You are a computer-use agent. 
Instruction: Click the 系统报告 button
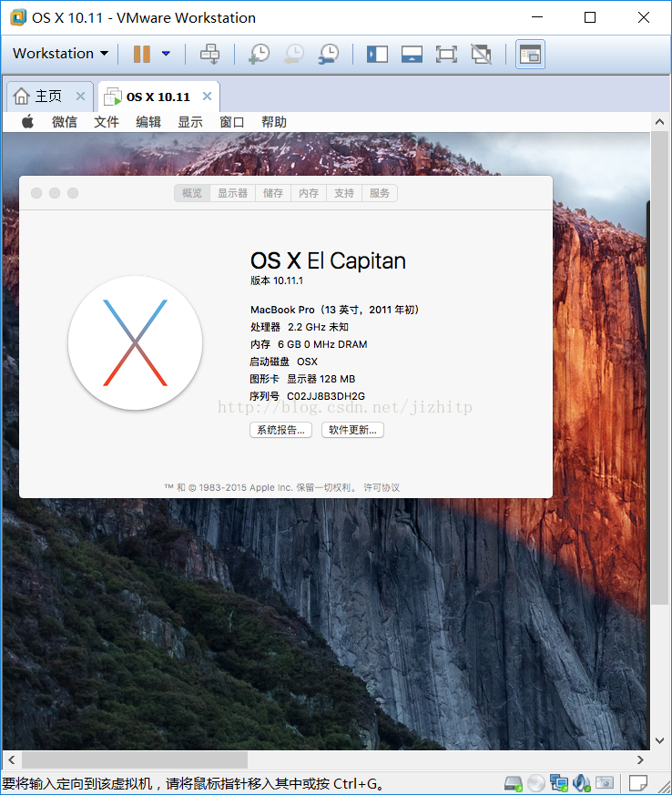click(x=280, y=430)
